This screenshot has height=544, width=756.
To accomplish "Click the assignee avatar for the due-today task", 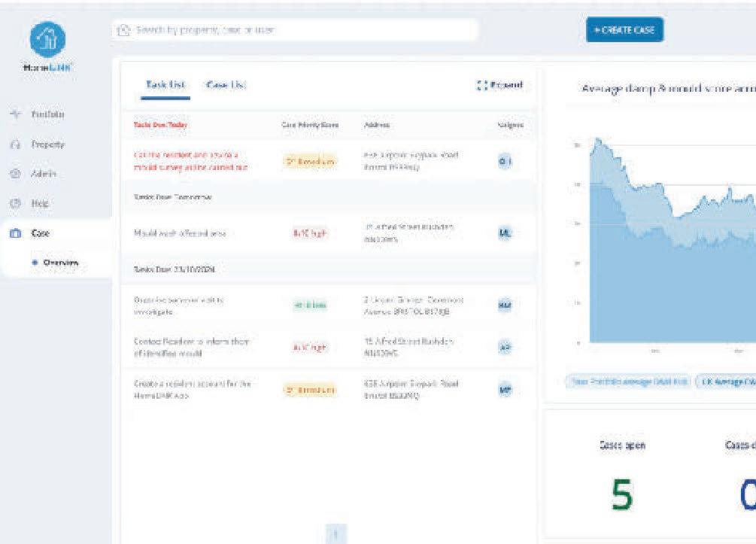I will pyautogui.click(x=505, y=162).
